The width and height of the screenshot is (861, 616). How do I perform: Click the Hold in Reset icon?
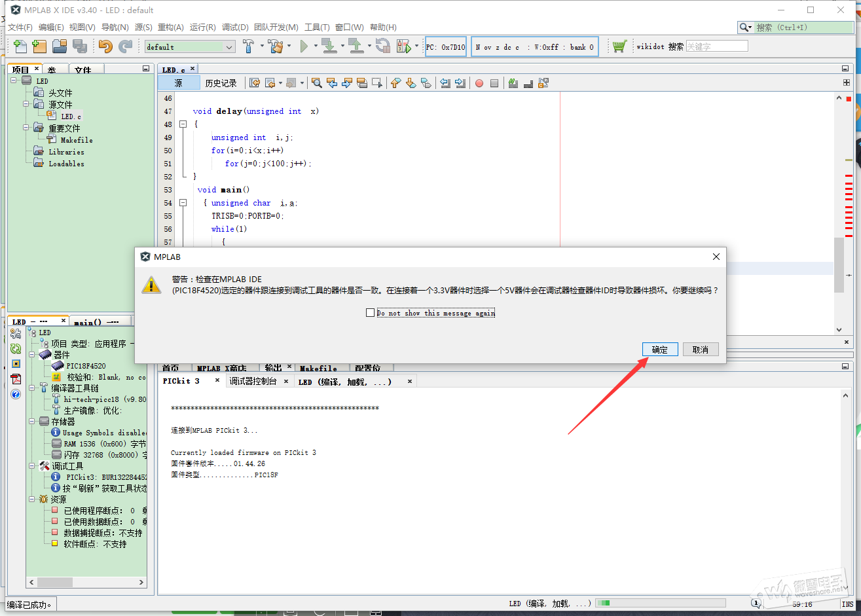383,46
